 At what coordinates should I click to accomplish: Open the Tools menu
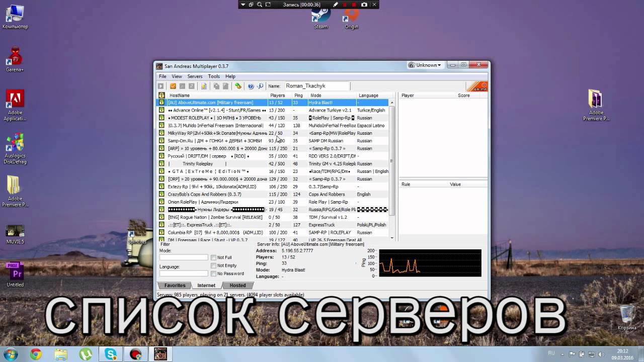(x=214, y=76)
